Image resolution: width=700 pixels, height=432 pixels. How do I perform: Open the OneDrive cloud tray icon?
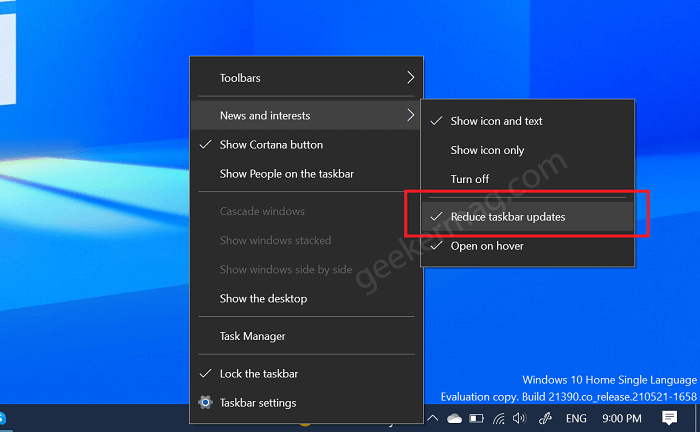coord(454,418)
